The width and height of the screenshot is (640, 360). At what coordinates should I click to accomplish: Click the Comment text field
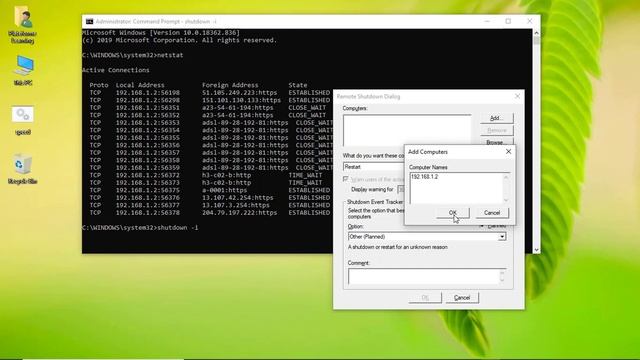[427, 276]
